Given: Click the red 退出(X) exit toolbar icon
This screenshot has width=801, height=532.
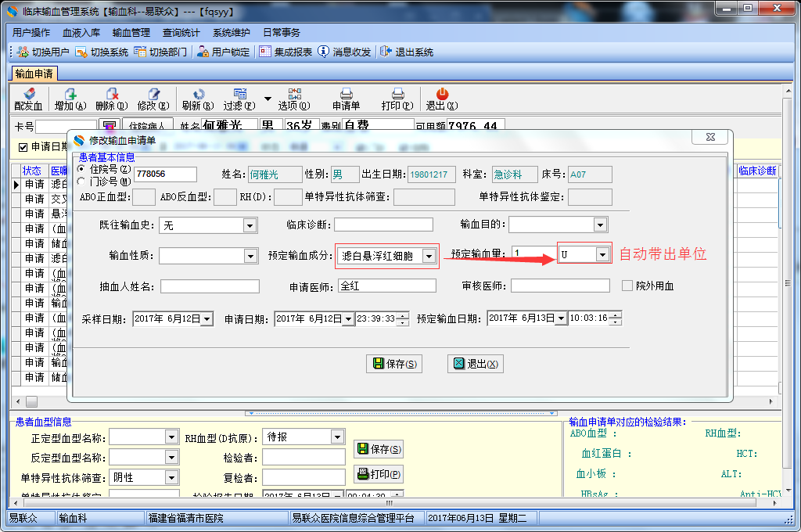Looking at the screenshot, I should click(x=442, y=94).
